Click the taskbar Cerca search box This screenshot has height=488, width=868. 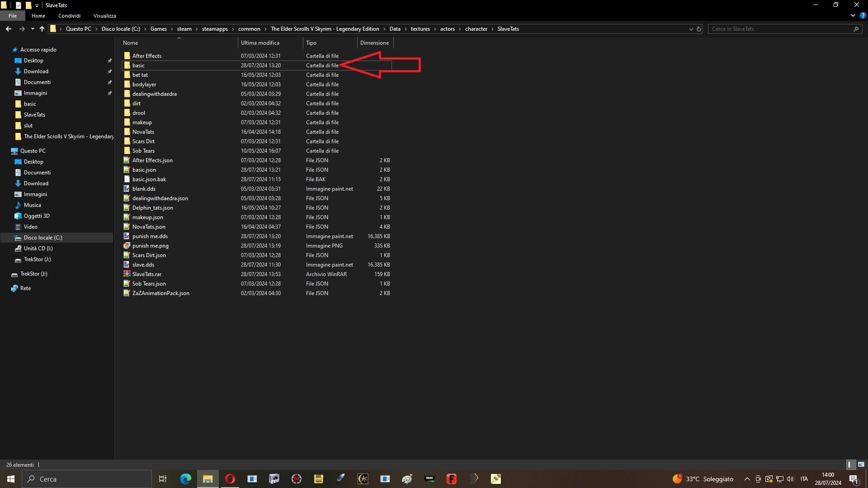click(x=87, y=479)
